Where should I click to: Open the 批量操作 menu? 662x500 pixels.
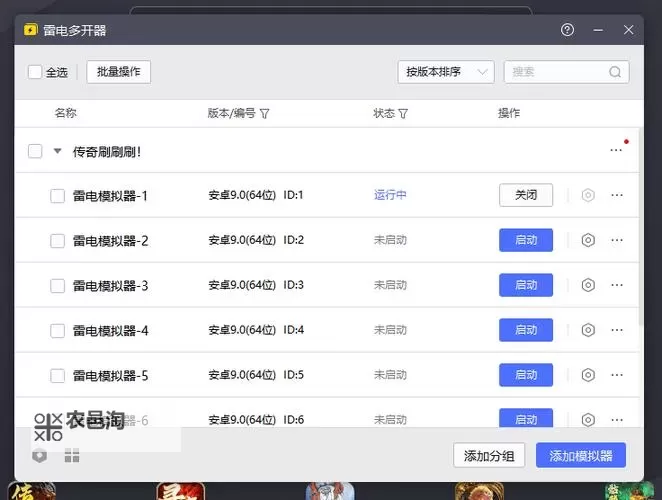click(x=119, y=72)
